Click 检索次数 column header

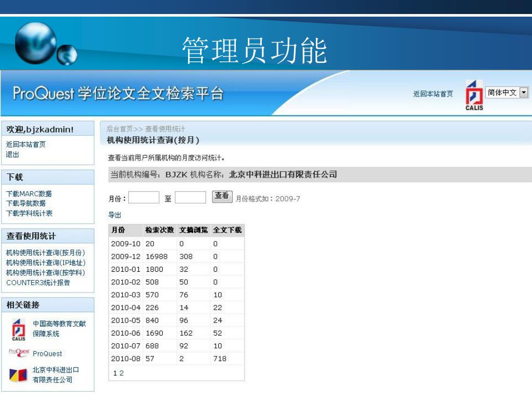coord(159,230)
